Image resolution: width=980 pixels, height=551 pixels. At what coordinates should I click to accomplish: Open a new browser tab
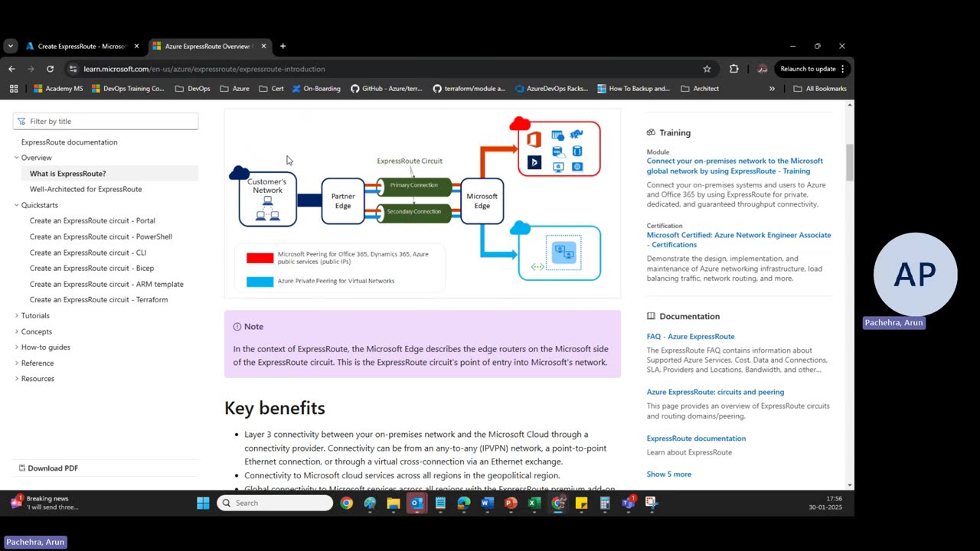pos(283,46)
